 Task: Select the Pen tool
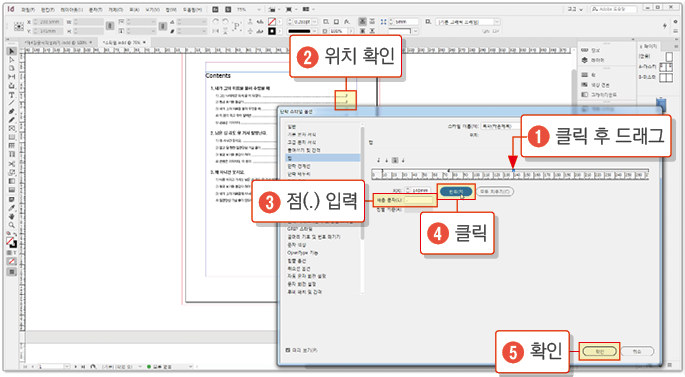[12, 112]
